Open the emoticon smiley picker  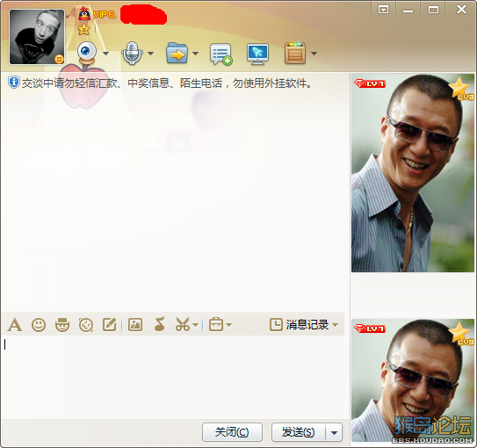[x=39, y=325]
